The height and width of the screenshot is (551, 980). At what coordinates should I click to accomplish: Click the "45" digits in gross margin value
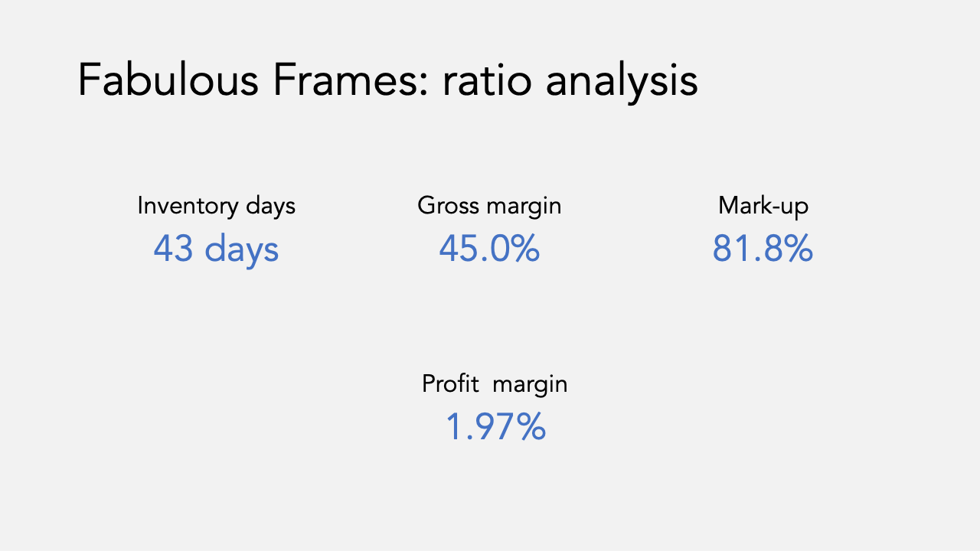pos(458,249)
